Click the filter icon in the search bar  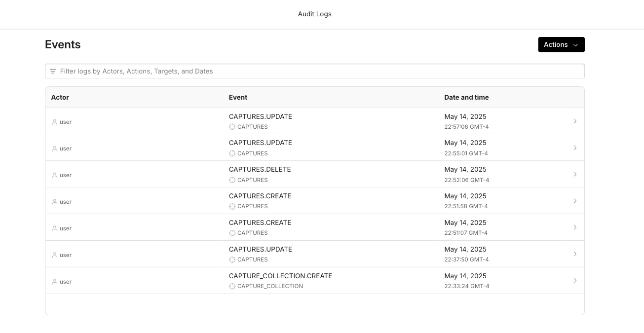pyautogui.click(x=53, y=71)
